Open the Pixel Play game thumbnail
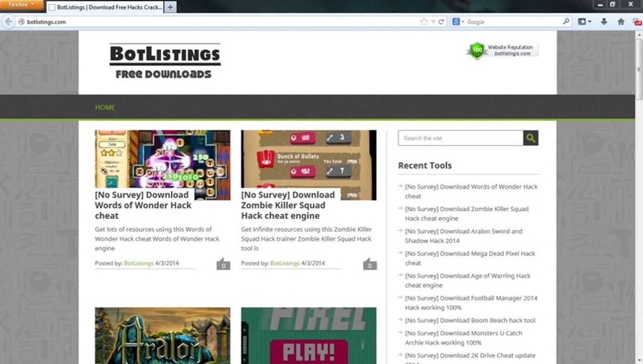643x364 pixels. tap(308, 336)
